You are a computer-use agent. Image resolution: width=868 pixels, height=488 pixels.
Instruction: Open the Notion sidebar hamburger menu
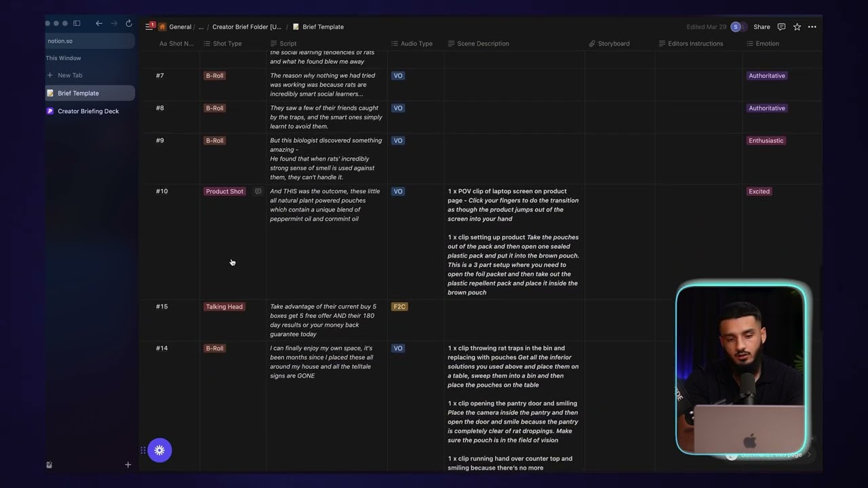(x=149, y=26)
